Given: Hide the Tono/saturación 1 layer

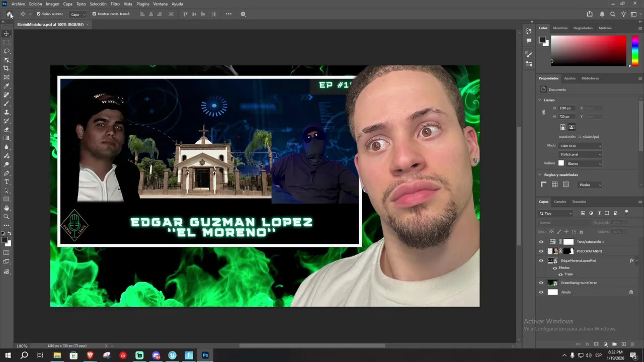Looking at the screenshot, I should coord(541,242).
